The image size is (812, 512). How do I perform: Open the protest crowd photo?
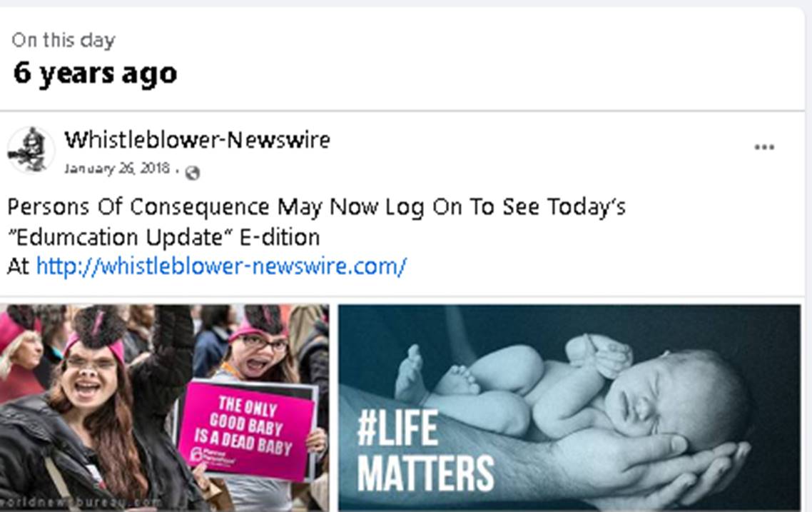[x=164, y=408]
